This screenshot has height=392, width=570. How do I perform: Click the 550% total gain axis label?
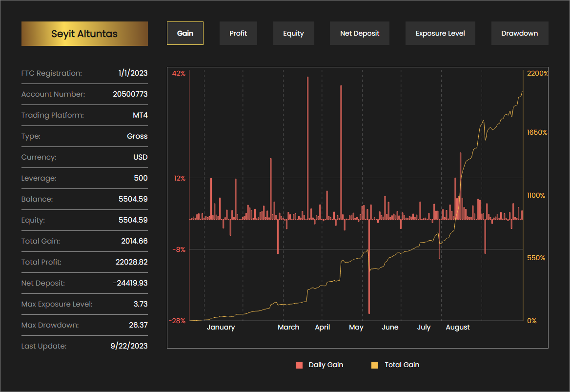click(536, 258)
